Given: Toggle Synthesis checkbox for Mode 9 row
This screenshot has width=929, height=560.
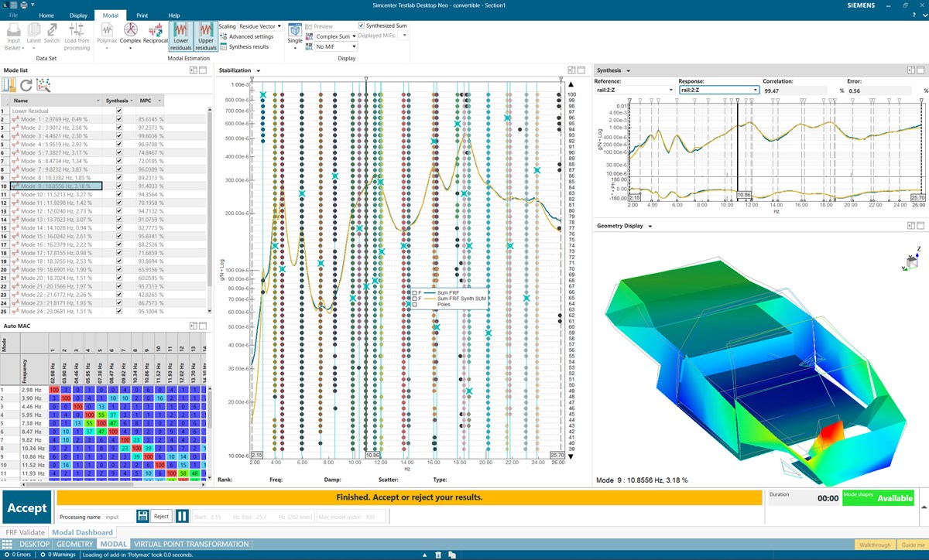Looking at the screenshot, I should pyautogui.click(x=118, y=186).
